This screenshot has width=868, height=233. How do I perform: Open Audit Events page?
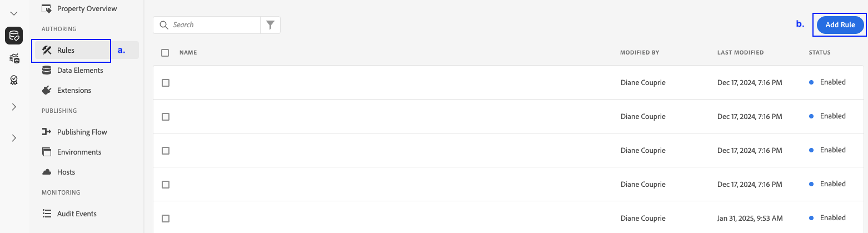pos(77,214)
